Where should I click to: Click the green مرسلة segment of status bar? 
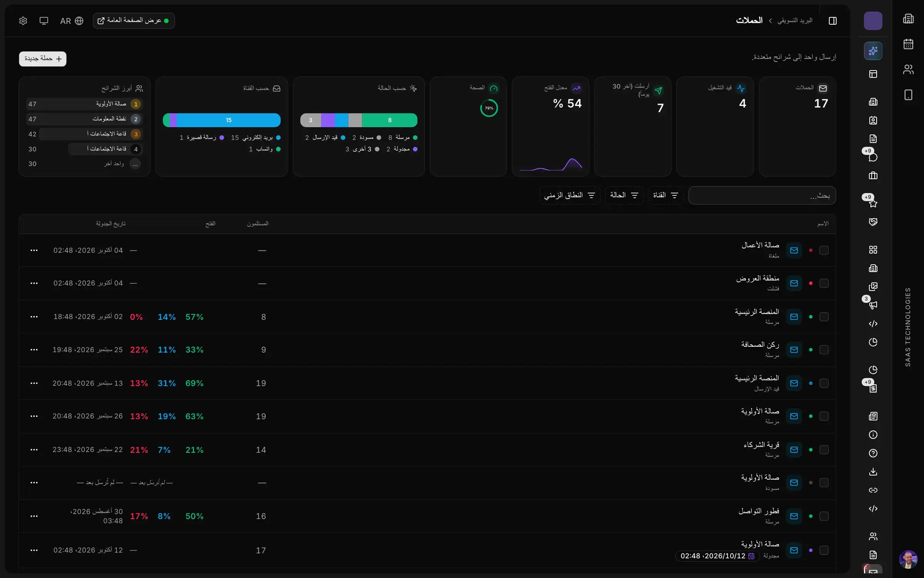pos(390,120)
